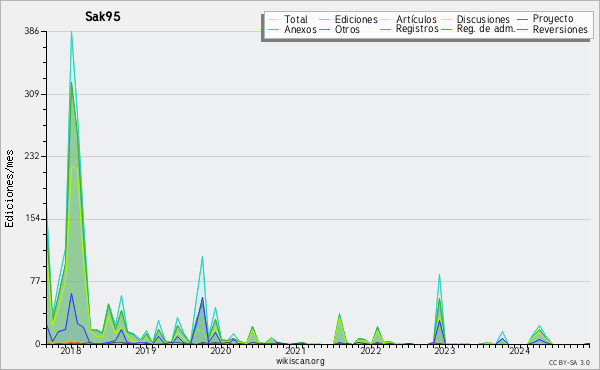Click the 2023 x-axis label
This screenshot has height=370, width=600.
point(445,350)
